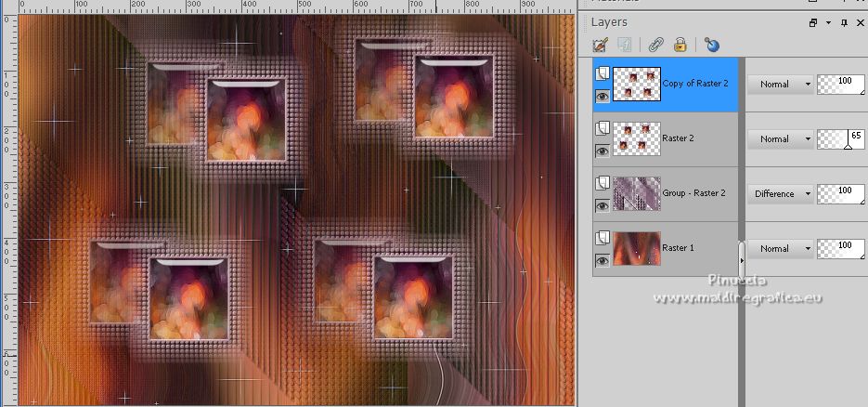The image size is (868, 407).
Task: Click the blue ball Layers toolbar icon
Action: click(x=712, y=45)
